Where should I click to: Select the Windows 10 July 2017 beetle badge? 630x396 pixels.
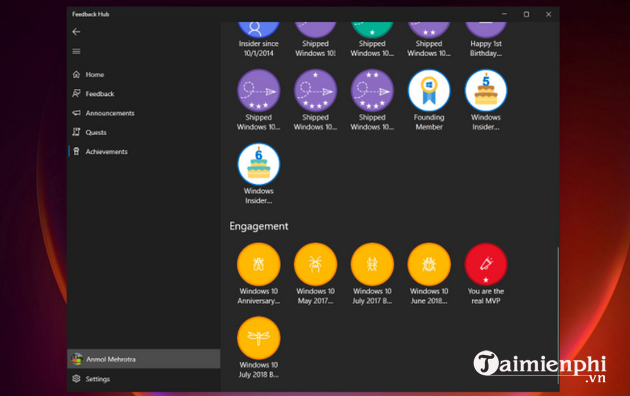(372, 264)
